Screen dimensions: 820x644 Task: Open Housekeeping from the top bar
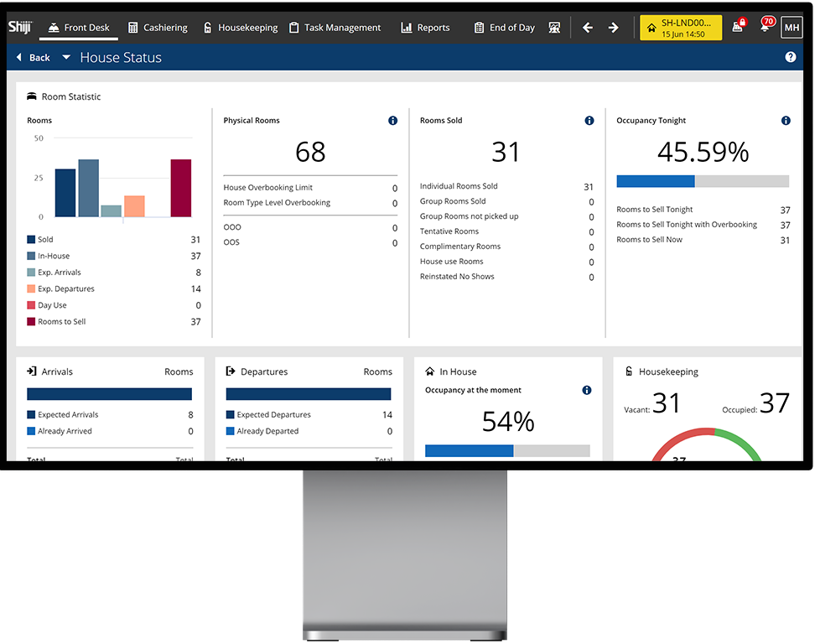[x=241, y=27]
